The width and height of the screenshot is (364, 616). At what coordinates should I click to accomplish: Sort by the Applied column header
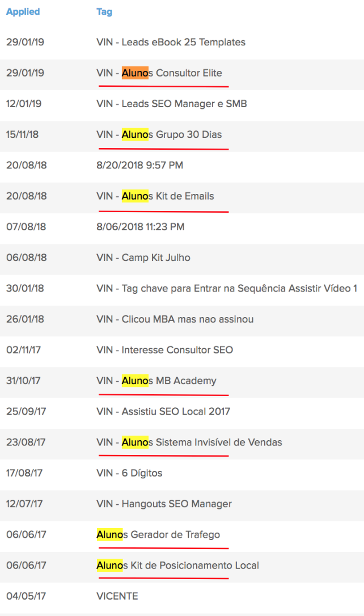click(22, 12)
